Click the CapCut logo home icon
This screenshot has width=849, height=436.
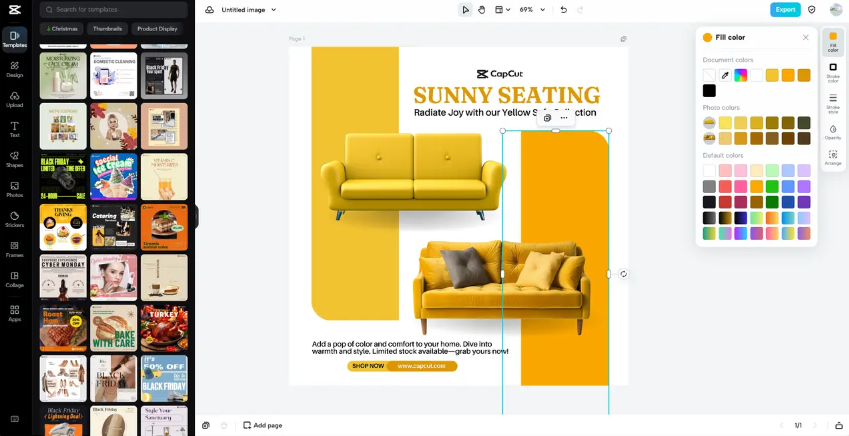point(15,10)
